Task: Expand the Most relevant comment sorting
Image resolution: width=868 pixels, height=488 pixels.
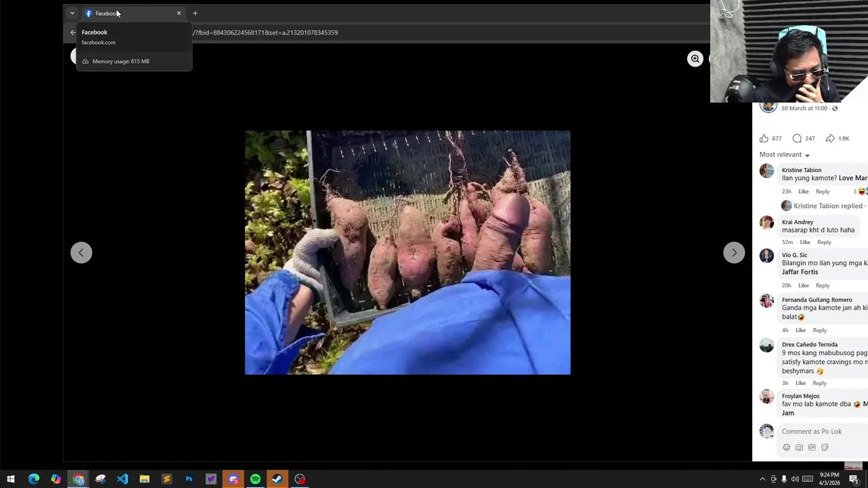Action: [x=785, y=155]
